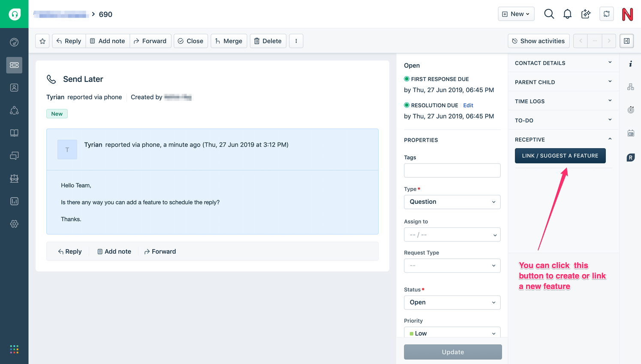Toggle Show activities for the ticket
The width and height of the screenshot is (641, 364).
pos(539,41)
